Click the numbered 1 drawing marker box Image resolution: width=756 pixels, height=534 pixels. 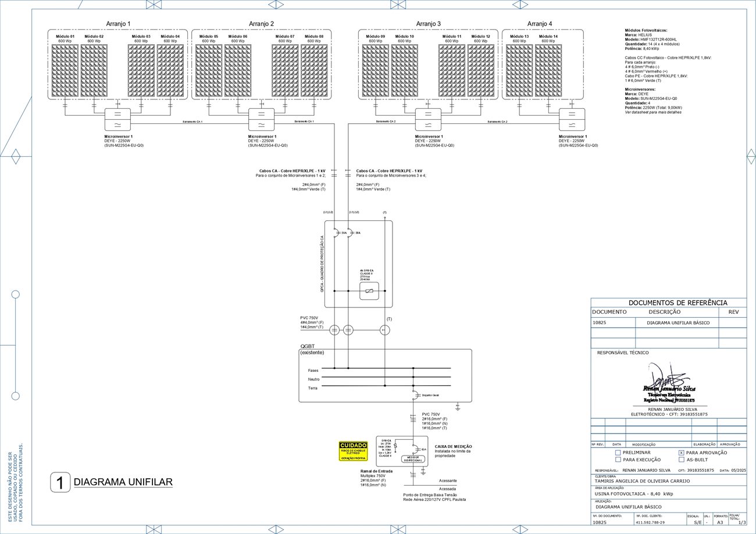(x=60, y=482)
